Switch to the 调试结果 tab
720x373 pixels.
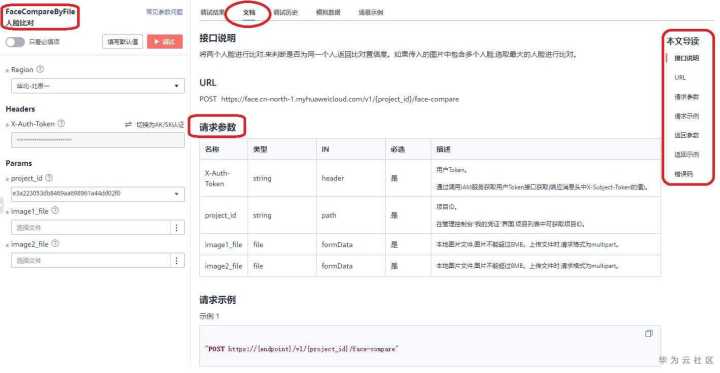[x=212, y=12]
